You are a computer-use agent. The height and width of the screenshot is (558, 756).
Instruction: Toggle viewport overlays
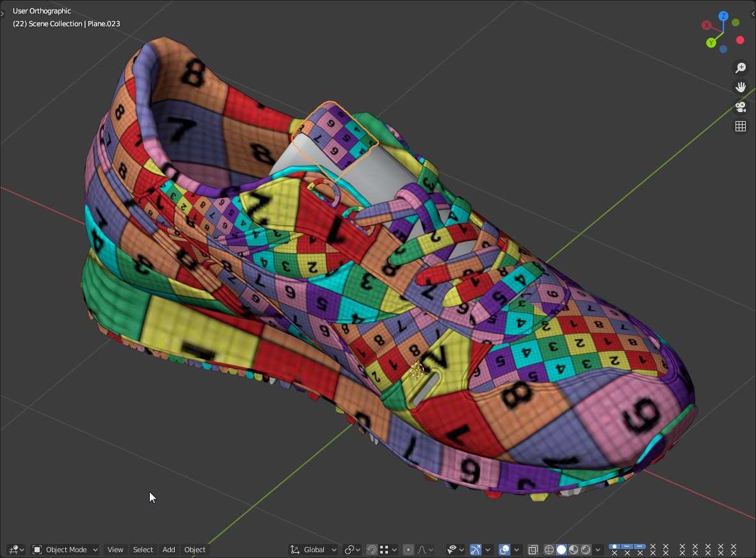(504, 550)
